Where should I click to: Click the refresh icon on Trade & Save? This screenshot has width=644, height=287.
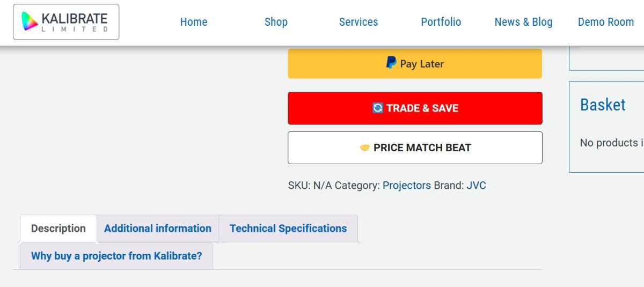[x=378, y=108]
